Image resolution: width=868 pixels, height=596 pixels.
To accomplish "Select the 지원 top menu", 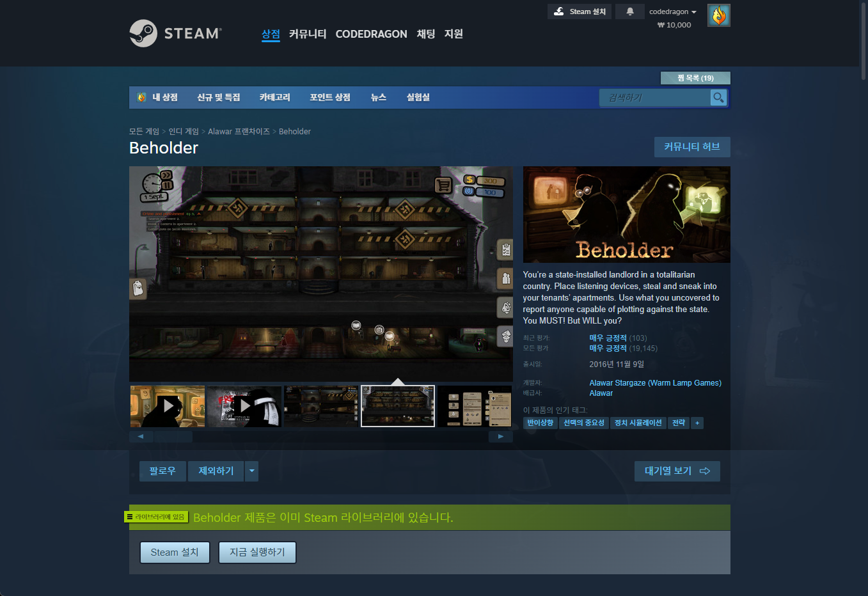I will (454, 34).
